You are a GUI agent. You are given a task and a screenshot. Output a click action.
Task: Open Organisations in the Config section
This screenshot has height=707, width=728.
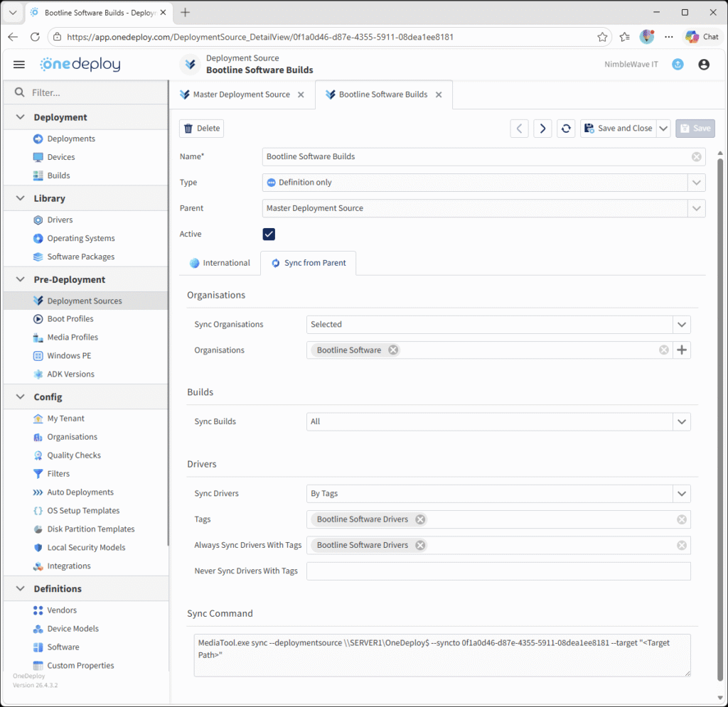(x=72, y=437)
